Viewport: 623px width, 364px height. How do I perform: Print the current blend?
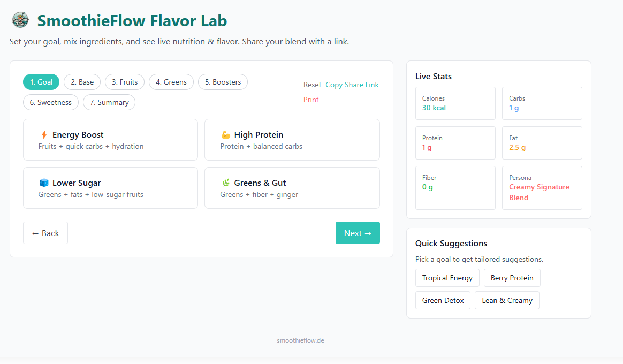pos(311,100)
